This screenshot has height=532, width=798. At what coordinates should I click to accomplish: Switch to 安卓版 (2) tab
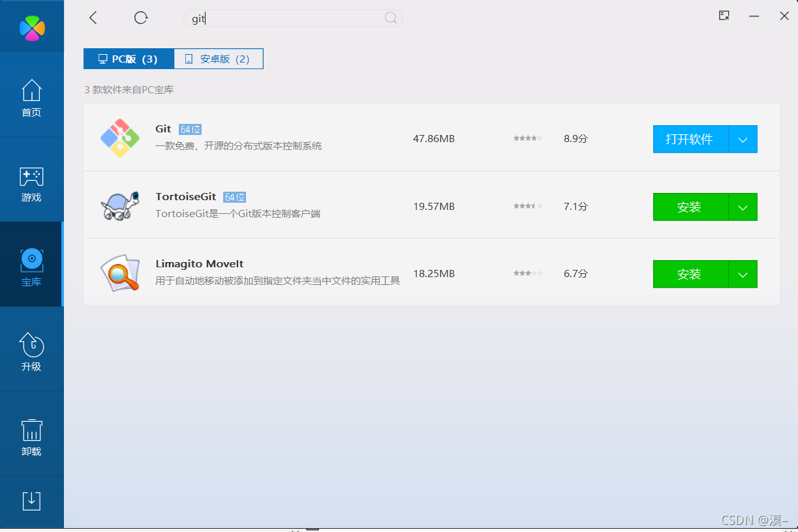click(x=218, y=59)
